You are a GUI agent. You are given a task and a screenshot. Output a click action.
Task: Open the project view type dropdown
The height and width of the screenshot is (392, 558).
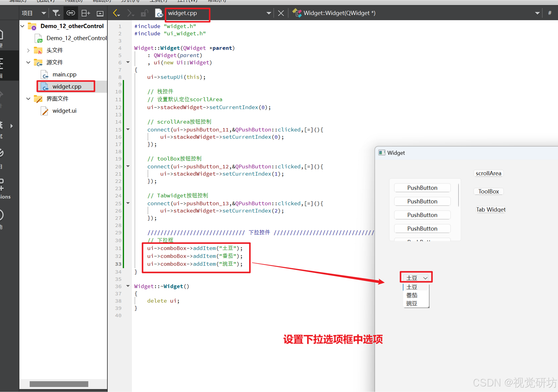point(44,13)
